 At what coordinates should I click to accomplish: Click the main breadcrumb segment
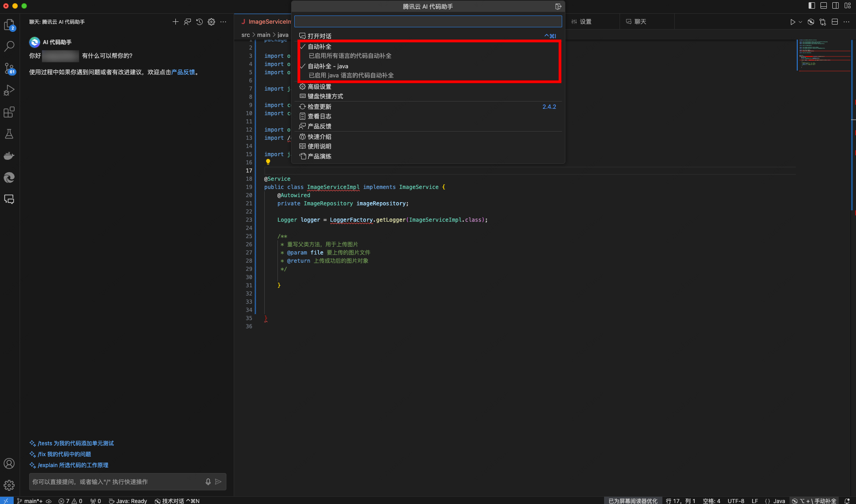click(264, 35)
